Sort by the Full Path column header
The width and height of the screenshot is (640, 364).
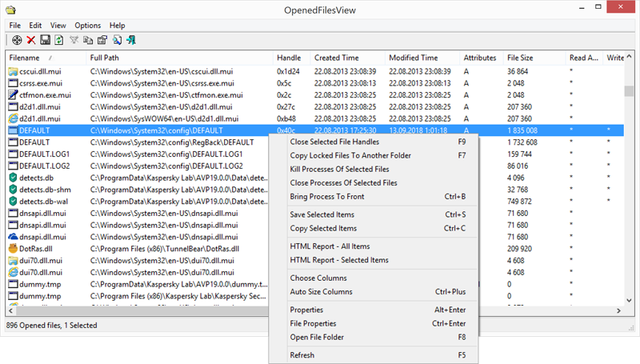click(x=179, y=58)
